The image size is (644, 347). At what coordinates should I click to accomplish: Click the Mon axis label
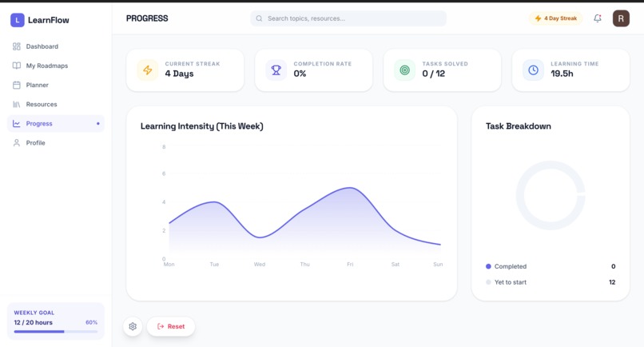(x=169, y=265)
